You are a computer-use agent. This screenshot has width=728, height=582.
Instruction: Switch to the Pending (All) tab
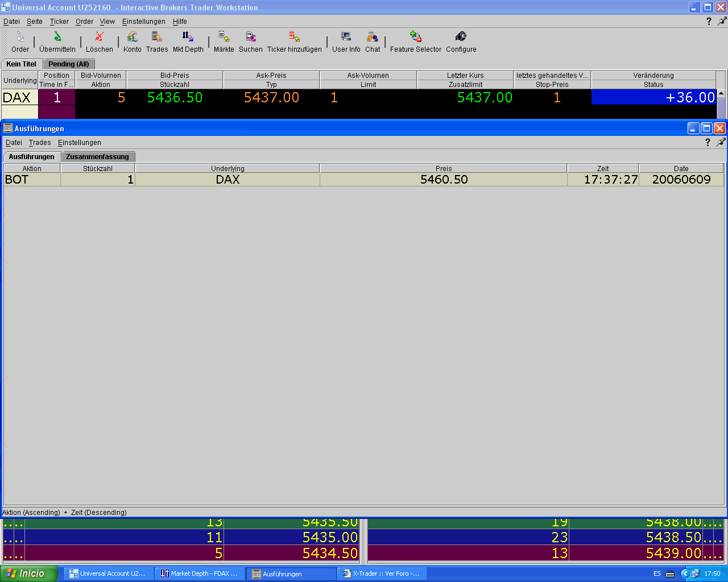(69, 64)
